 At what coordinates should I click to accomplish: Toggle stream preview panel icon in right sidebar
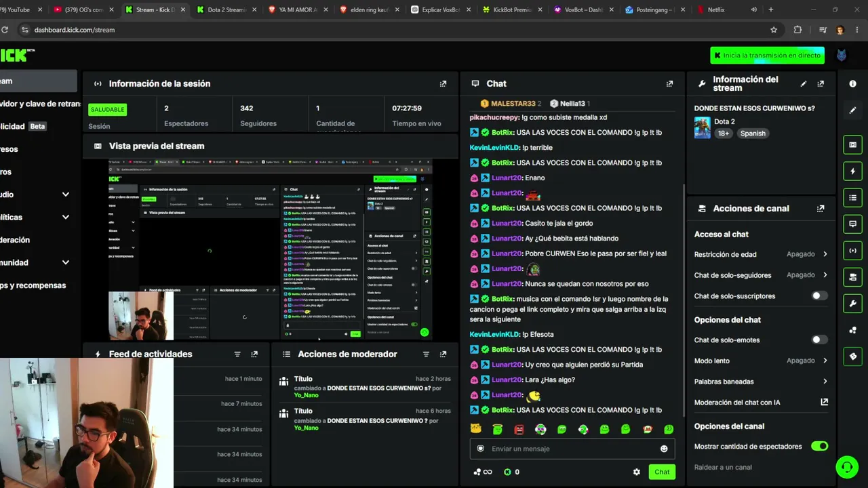coord(852,144)
